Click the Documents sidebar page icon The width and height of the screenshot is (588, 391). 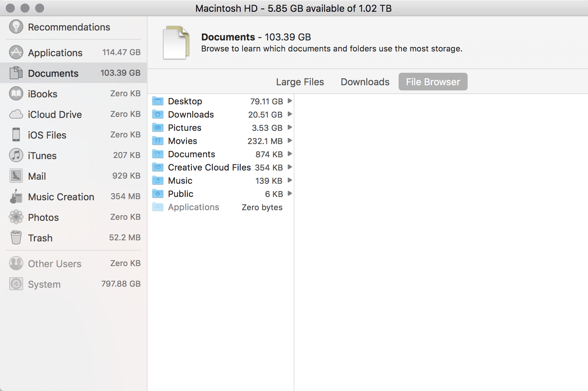16,73
